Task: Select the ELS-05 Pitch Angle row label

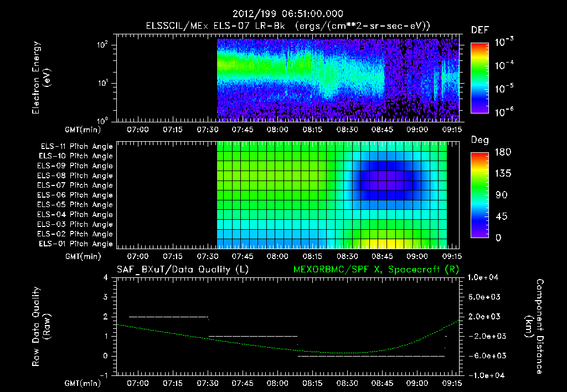Action: 75,205
